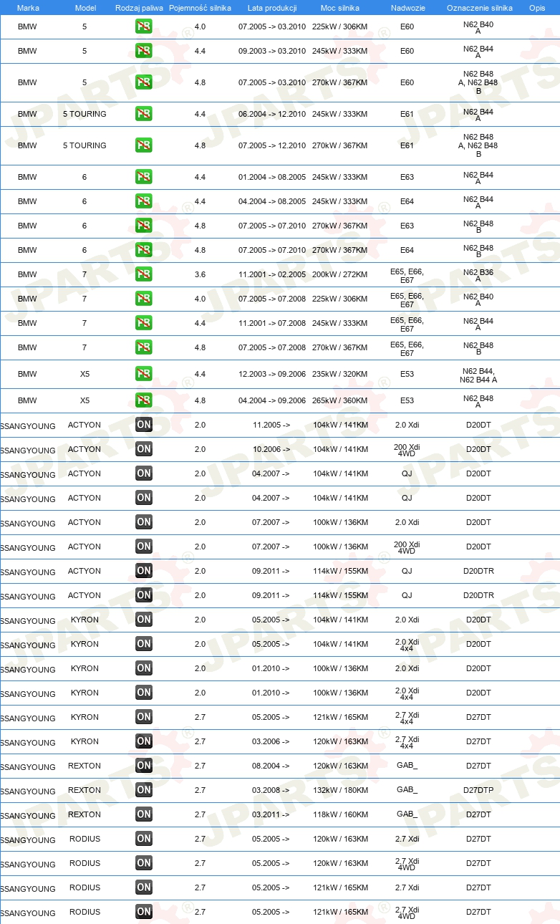
Task: Click the Marka column header
Action: (28, 7)
